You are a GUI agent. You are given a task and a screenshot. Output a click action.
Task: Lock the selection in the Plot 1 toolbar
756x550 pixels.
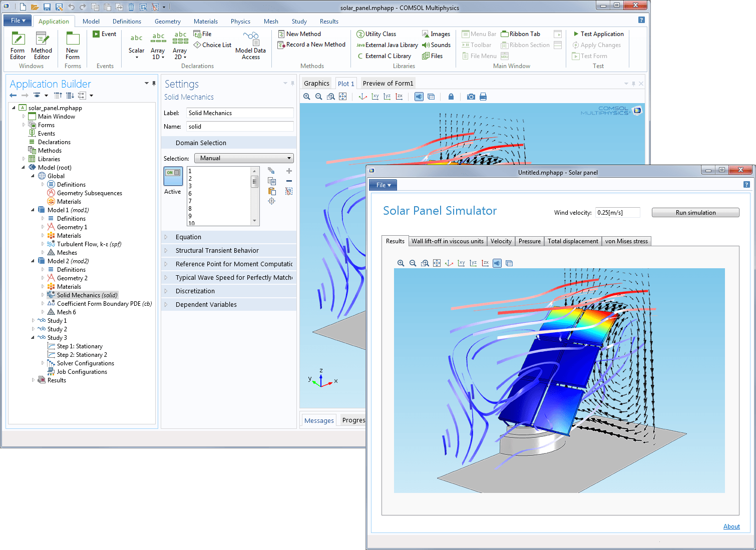tap(451, 97)
